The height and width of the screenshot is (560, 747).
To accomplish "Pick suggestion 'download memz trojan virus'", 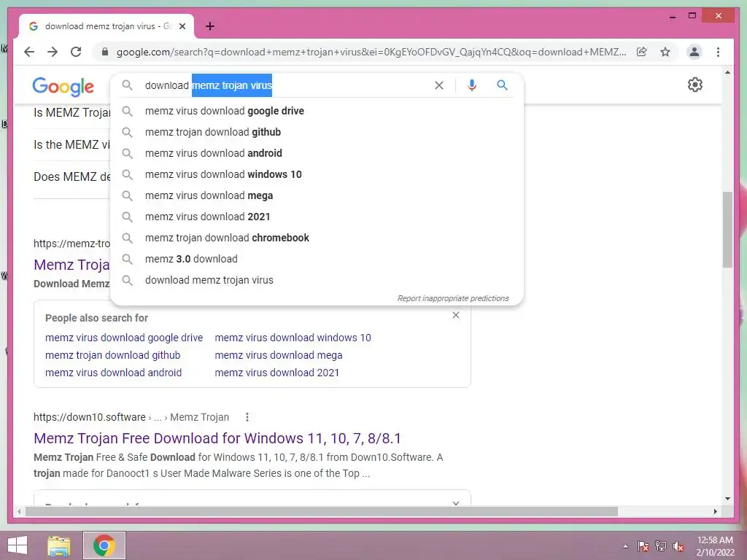I will (x=317, y=280).
